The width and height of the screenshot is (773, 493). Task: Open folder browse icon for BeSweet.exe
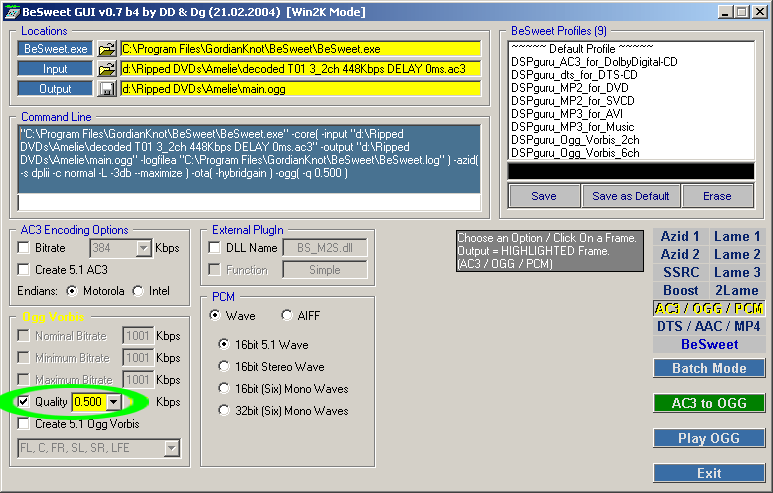106,49
